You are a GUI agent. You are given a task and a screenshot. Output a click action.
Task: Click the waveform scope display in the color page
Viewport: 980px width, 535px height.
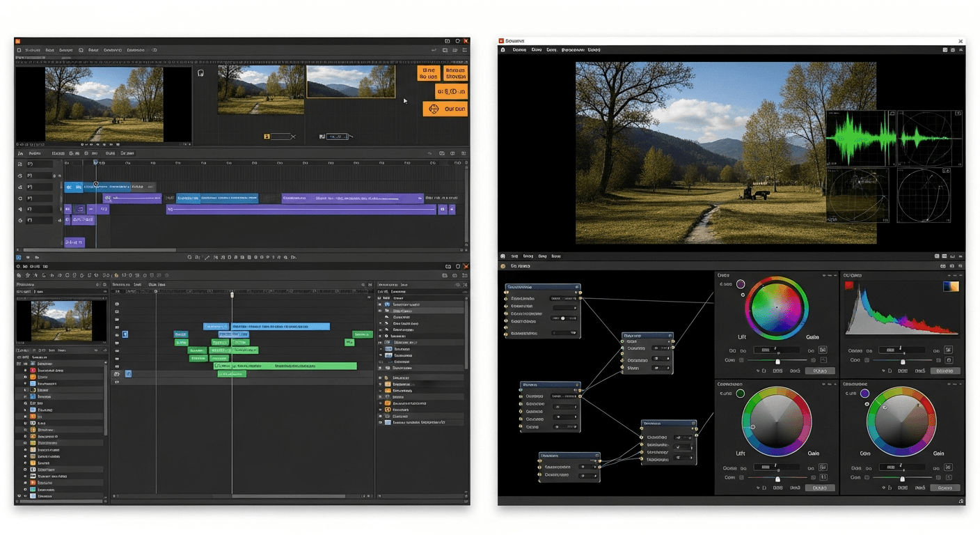[x=857, y=139]
